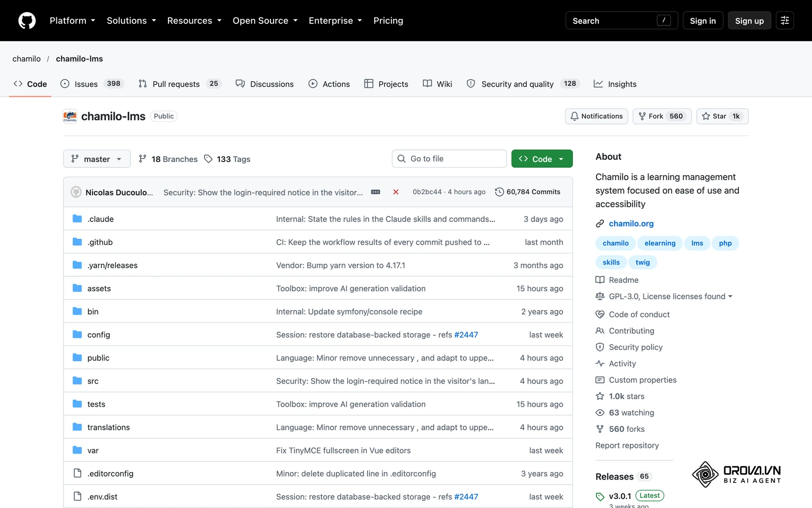
Task: Open the translations folder
Action: pyautogui.click(x=109, y=427)
